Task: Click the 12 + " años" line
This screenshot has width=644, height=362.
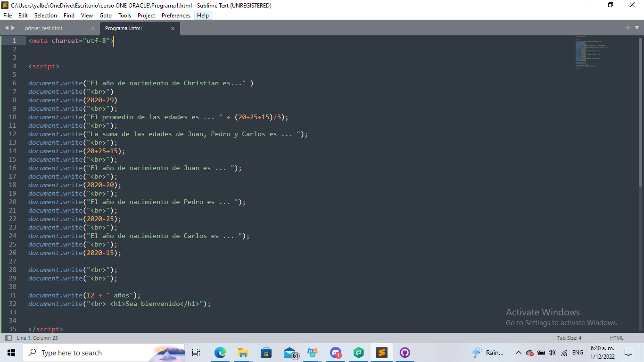Action: coord(84,295)
